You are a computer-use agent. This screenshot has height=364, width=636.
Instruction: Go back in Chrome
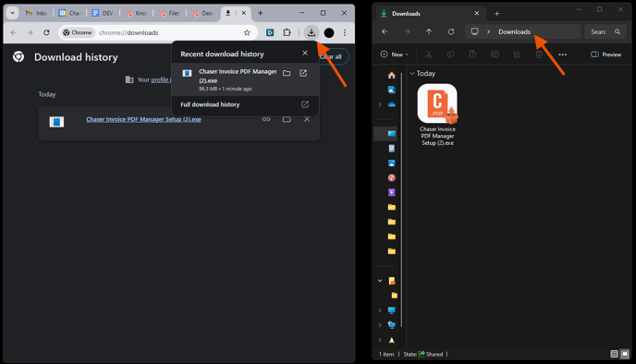point(13,32)
